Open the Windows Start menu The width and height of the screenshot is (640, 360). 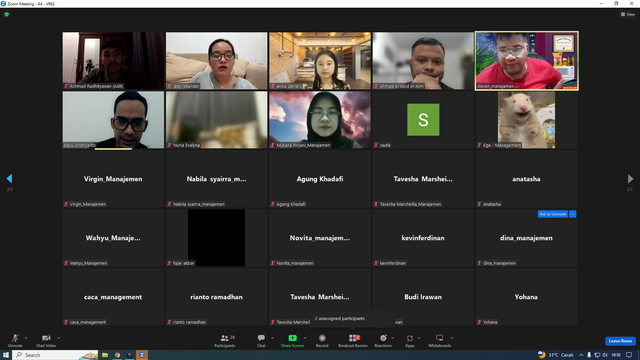(6, 355)
